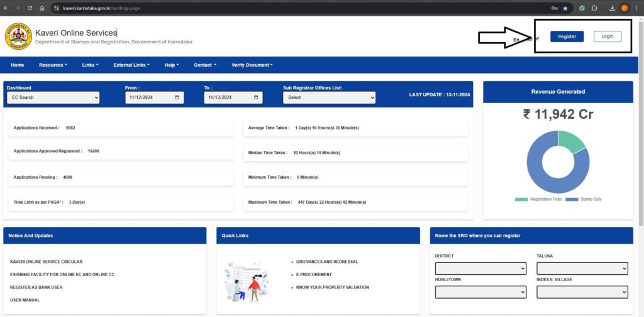Click the Government of Karnataka emblem logo

point(18,36)
